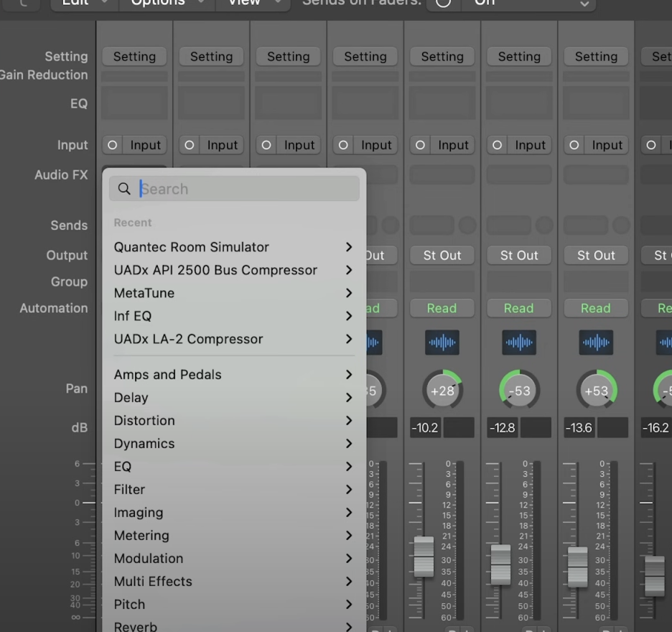Select Quantec Room Simulator from Recent
Viewport: 672px width, 632px height.
click(x=234, y=247)
